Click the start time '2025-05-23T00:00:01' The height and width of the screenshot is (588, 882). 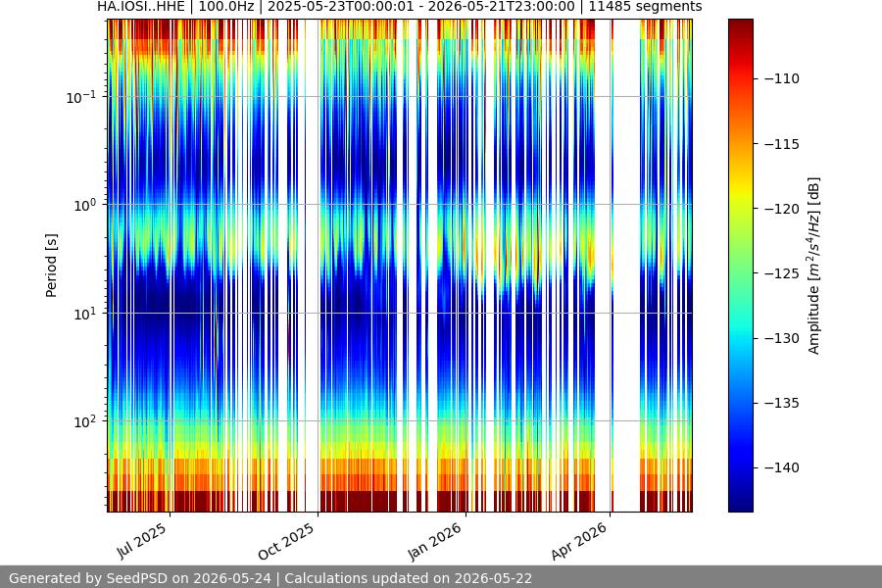pos(340,7)
